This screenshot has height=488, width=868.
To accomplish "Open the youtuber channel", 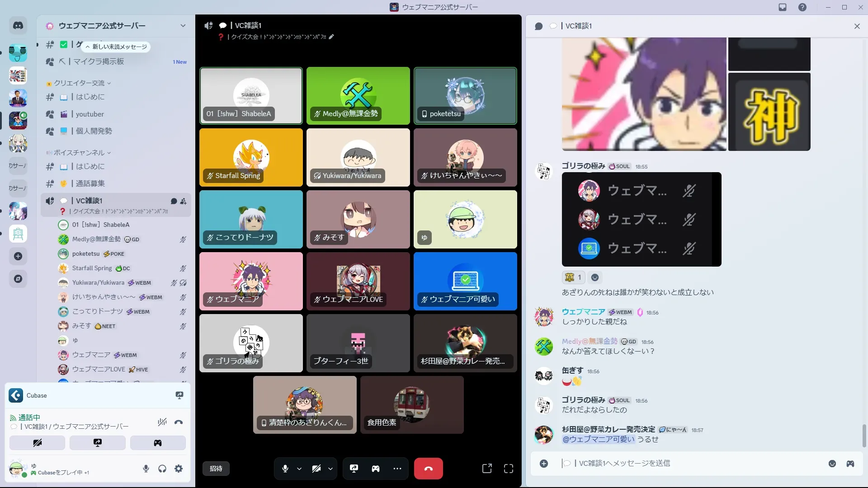I will click(90, 114).
